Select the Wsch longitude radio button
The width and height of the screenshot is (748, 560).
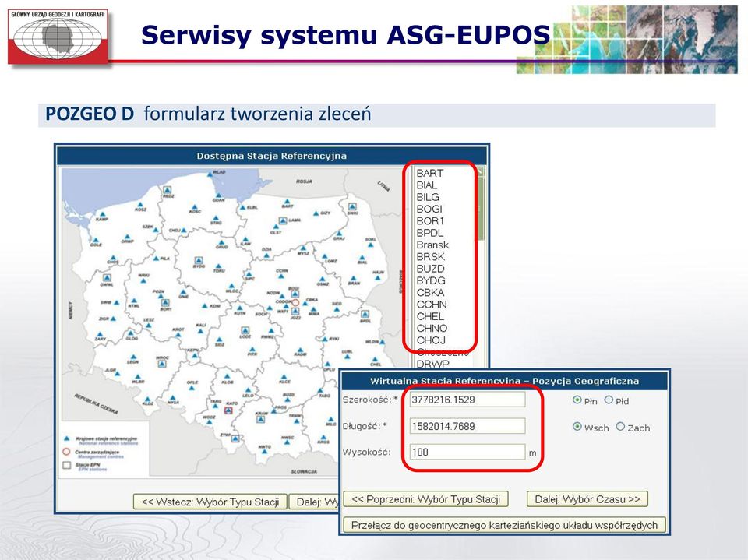click(x=577, y=427)
